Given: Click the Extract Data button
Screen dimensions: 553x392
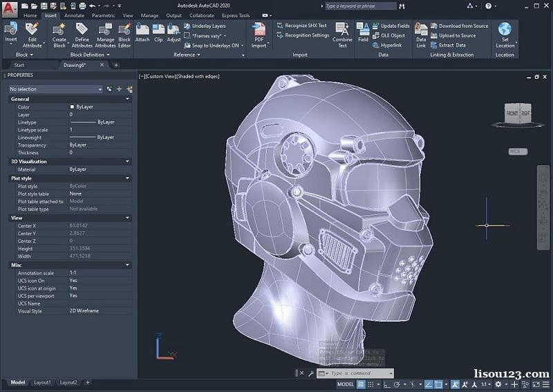Looking at the screenshot, I should pyautogui.click(x=448, y=45).
